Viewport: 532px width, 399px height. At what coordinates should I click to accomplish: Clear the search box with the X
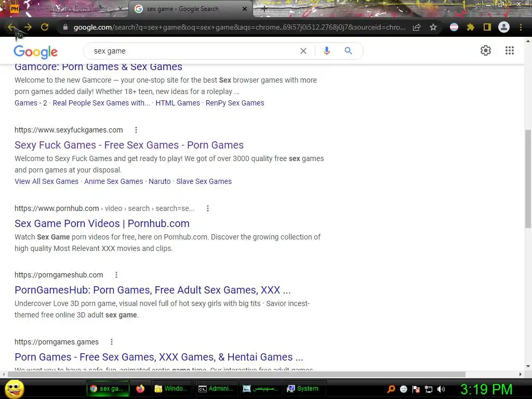click(x=303, y=51)
